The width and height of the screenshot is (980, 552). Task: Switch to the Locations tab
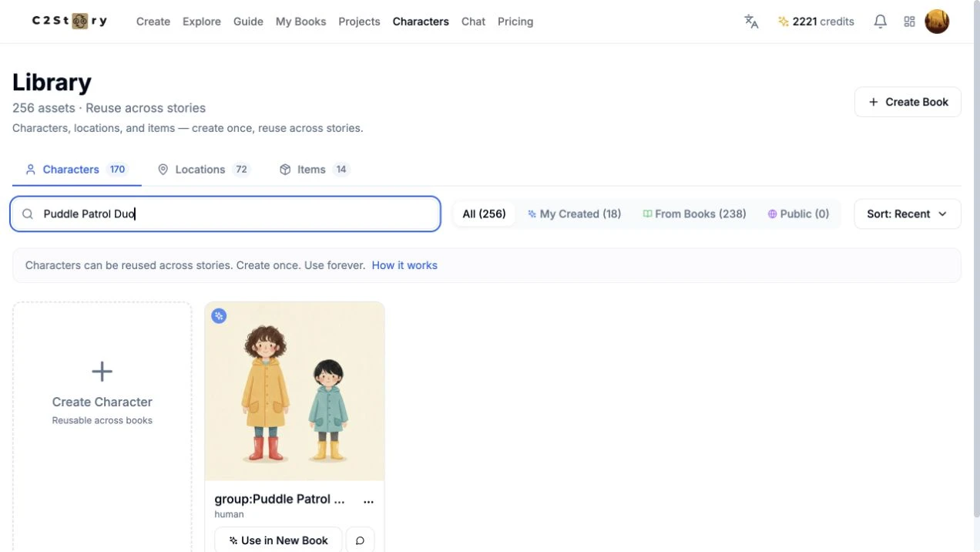(203, 170)
